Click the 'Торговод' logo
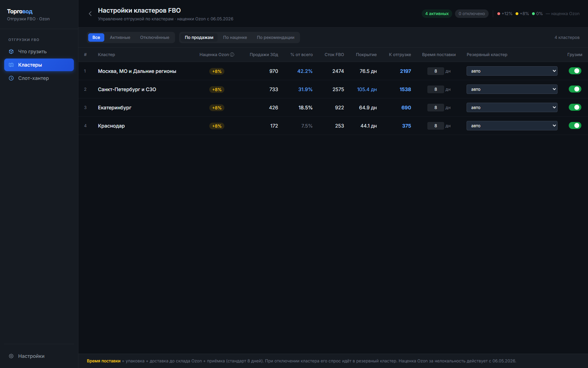This screenshot has height=368, width=588. (x=20, y=11)
